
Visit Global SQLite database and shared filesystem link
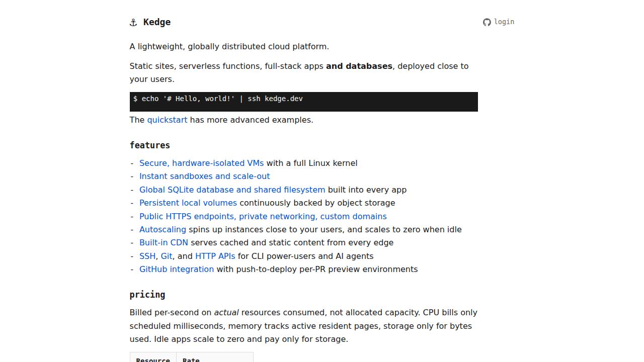coord(232,190)
